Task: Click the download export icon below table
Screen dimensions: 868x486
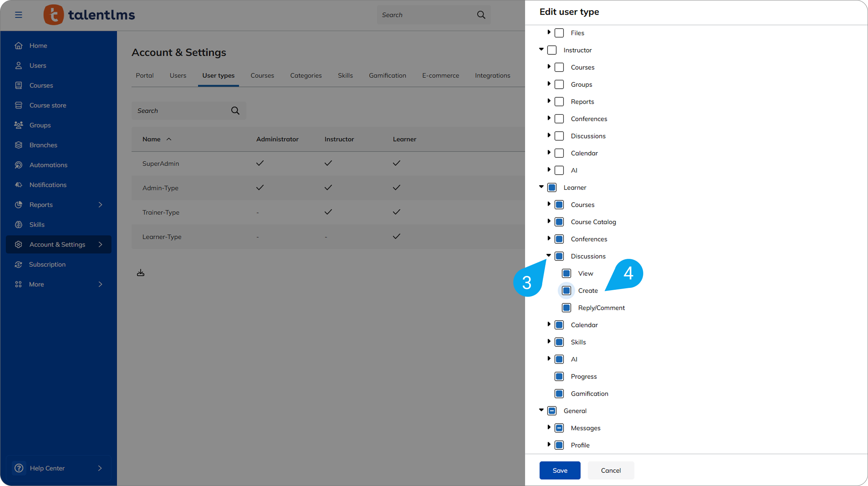Action: pos(141,272)
